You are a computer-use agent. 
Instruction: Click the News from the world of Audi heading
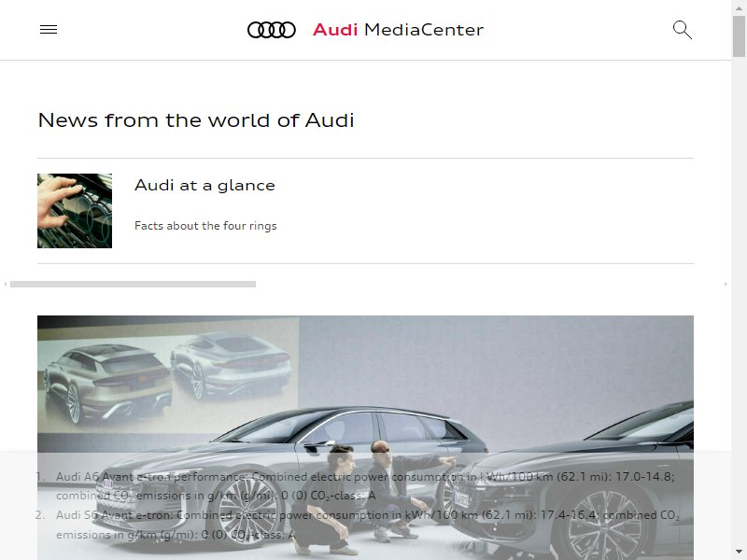coord(196,120)
